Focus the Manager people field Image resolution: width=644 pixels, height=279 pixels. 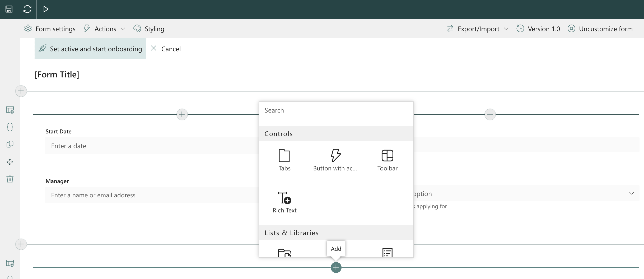coord(152,195)
